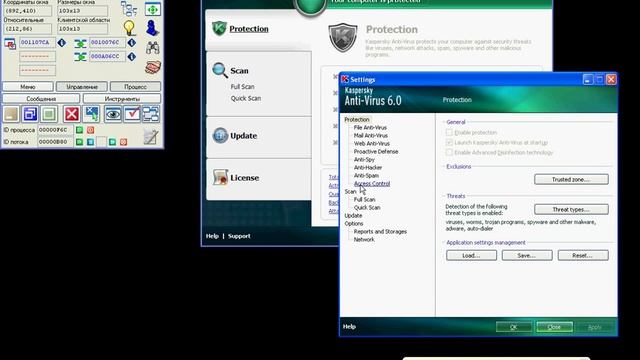This screenshot has width=640, height=360.
Task: Click red square icon in thread ID row
Action: [123, 142]
